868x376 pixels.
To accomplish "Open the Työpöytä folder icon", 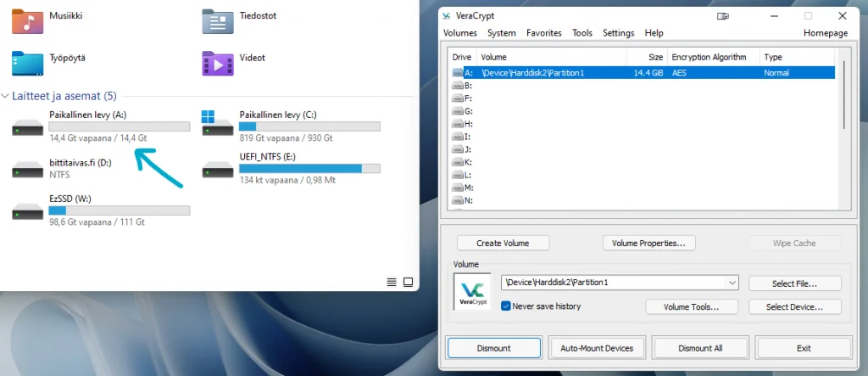I will [27, 63].
